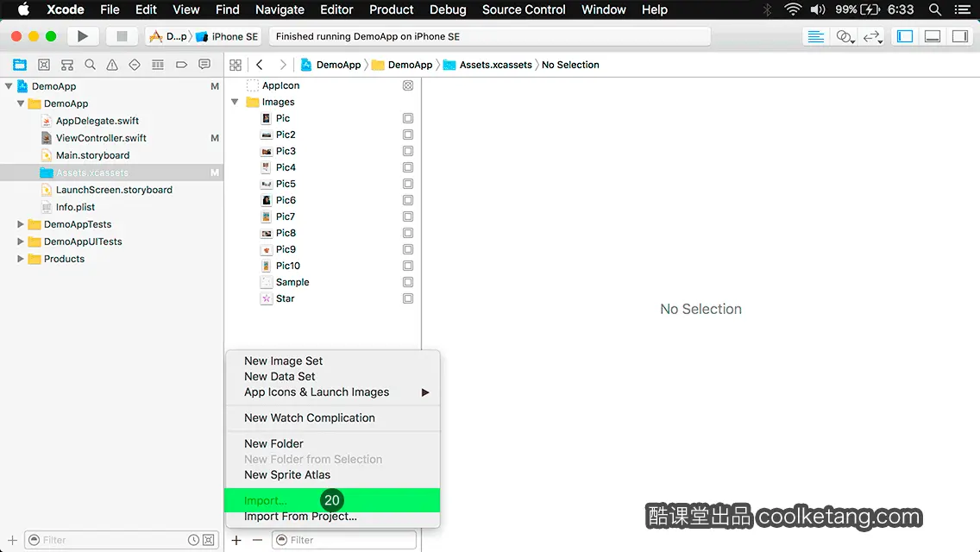Go back in editor history
Viewport: 980px width, 552px height.
[260, 65]
